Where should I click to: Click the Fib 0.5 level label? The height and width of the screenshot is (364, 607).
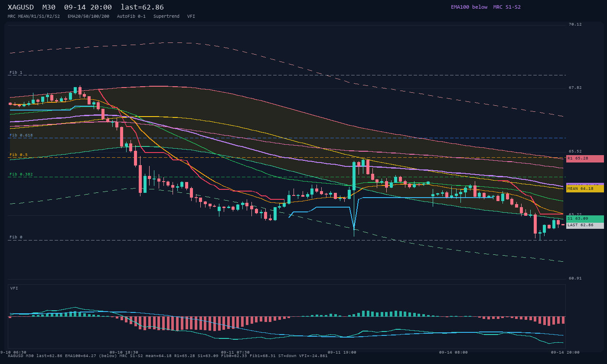[x=19, y=155]
